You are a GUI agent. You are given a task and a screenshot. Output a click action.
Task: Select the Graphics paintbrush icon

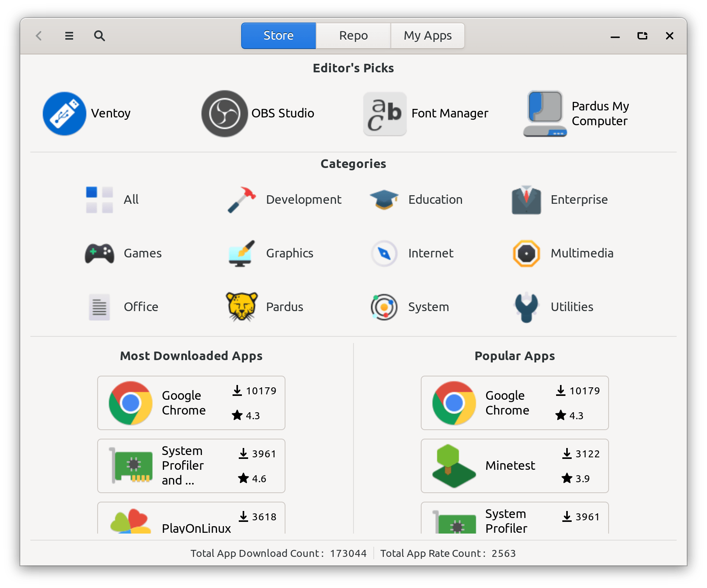[242, 254]
